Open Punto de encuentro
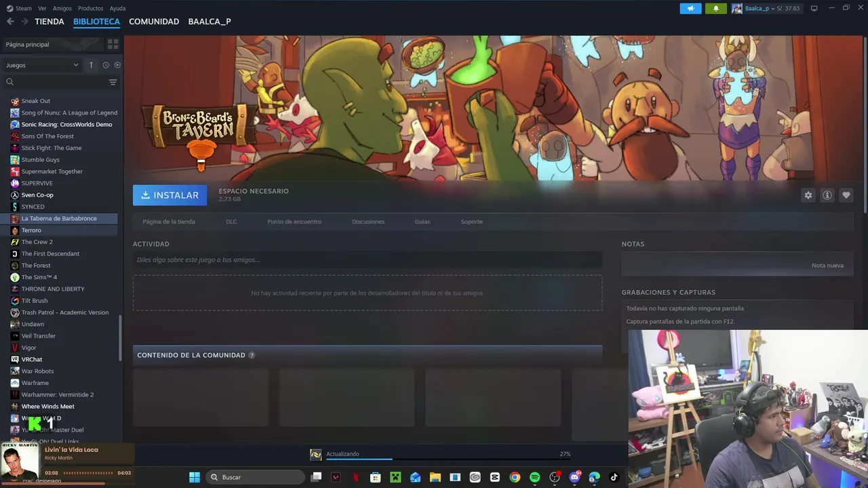868x488 pixels. point(294,222)
